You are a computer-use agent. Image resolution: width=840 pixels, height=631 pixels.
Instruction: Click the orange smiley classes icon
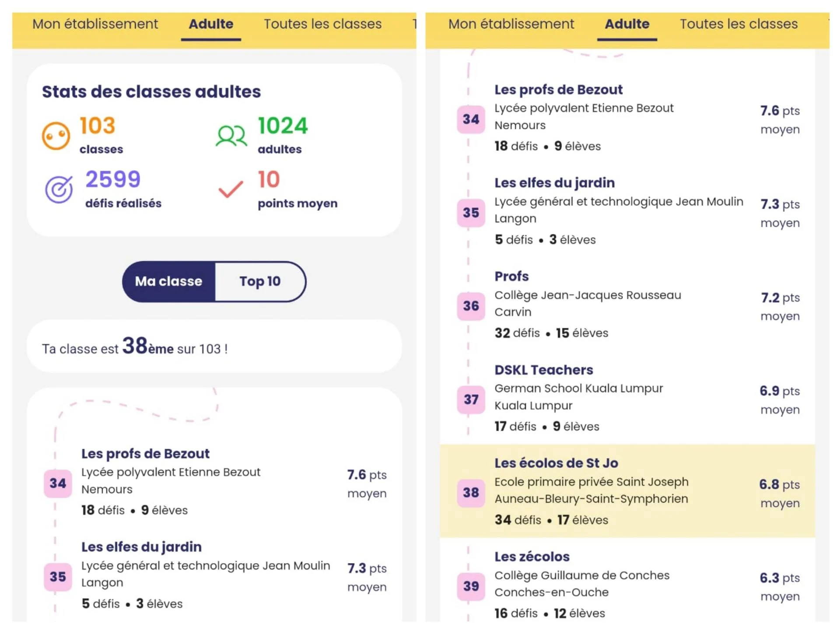56,136
